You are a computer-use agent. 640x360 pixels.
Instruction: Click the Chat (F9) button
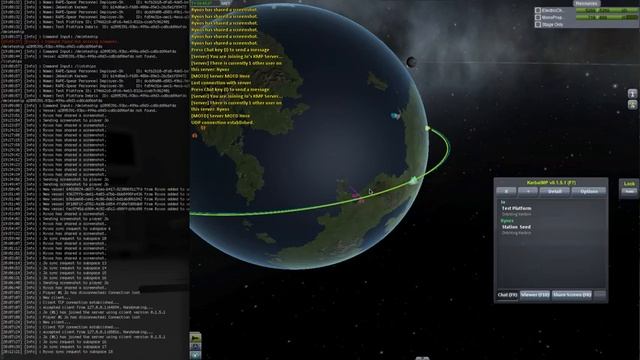[507, 295]
